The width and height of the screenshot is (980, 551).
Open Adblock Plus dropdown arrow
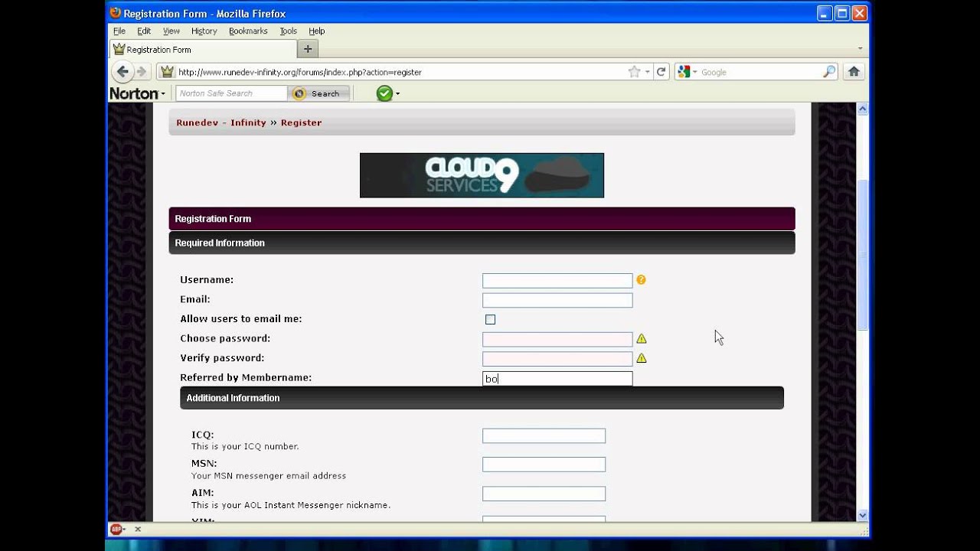(x=125, y=530)
